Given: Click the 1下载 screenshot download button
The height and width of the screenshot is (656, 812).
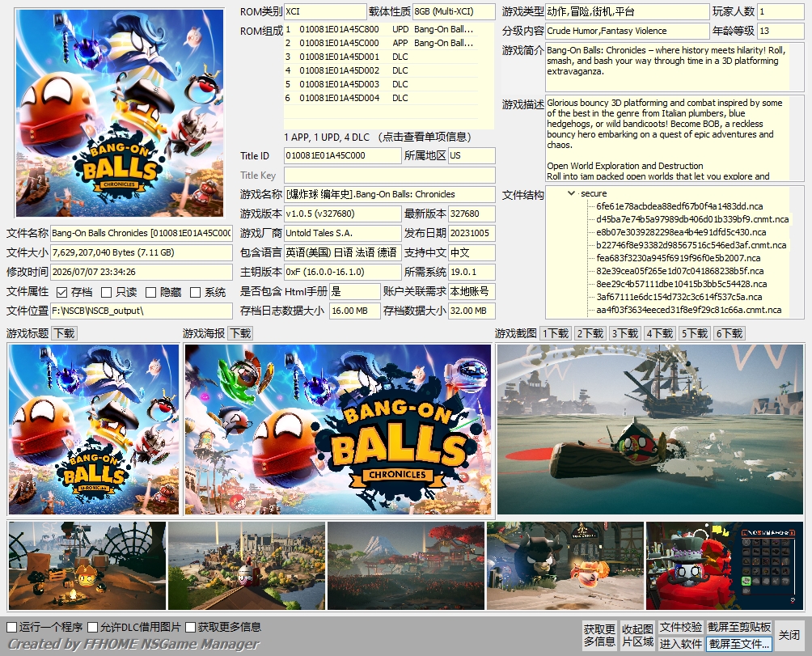Looking at the screenshot, I should click(555, 333).
